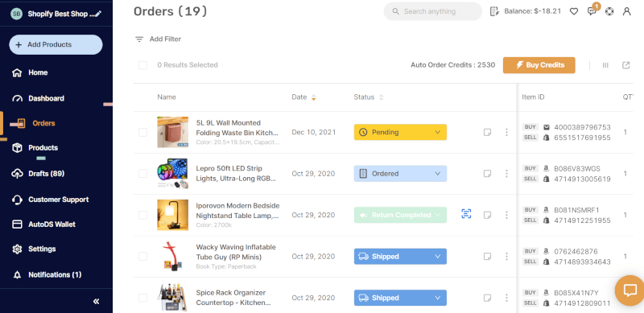
Task: Click the Lepro LED Strip Lights thumbnail
Action: 172,174
